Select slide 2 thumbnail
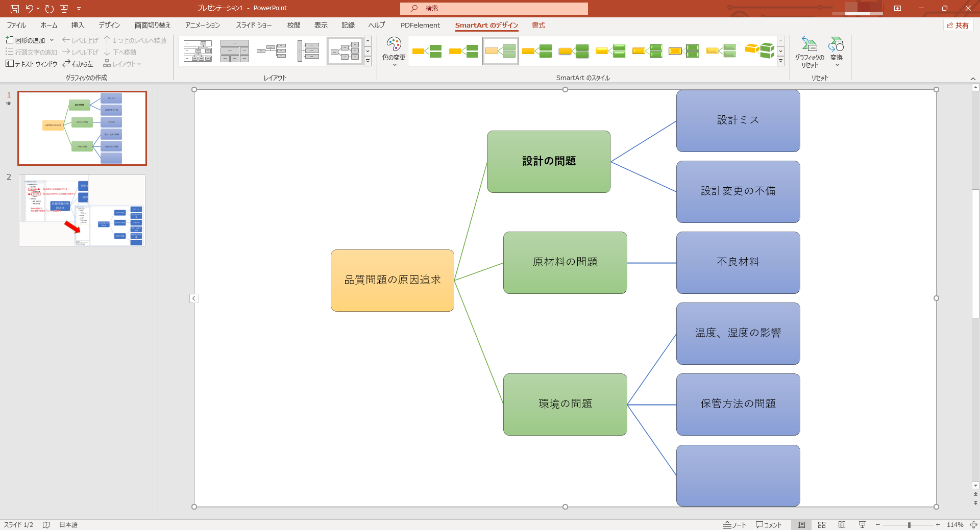The width and height of the screenshot is (980, 530). (82, 210)
